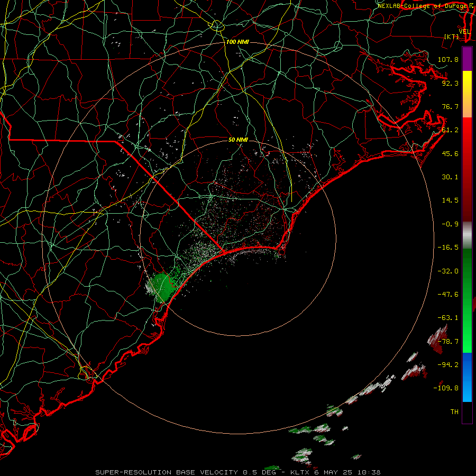This screenshot has height=476, width=476.
Task: Click the 100 NMI range ring label
Action: [237, 42]
